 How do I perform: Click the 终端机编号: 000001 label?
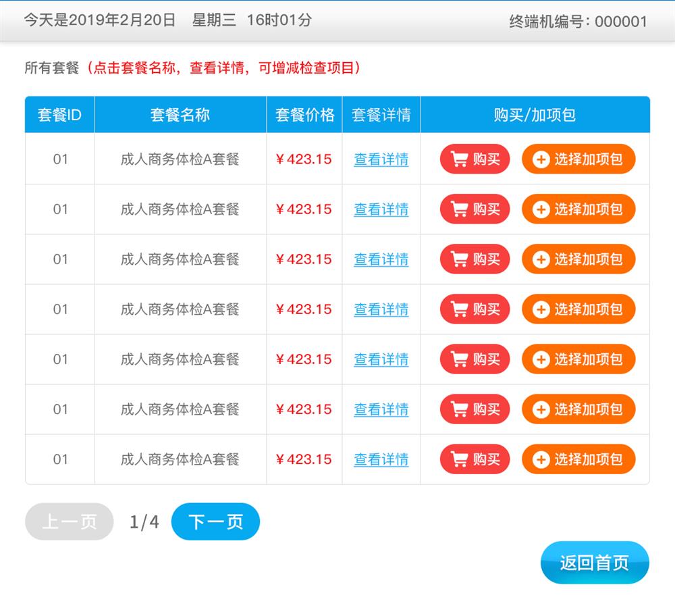point(578,21)
